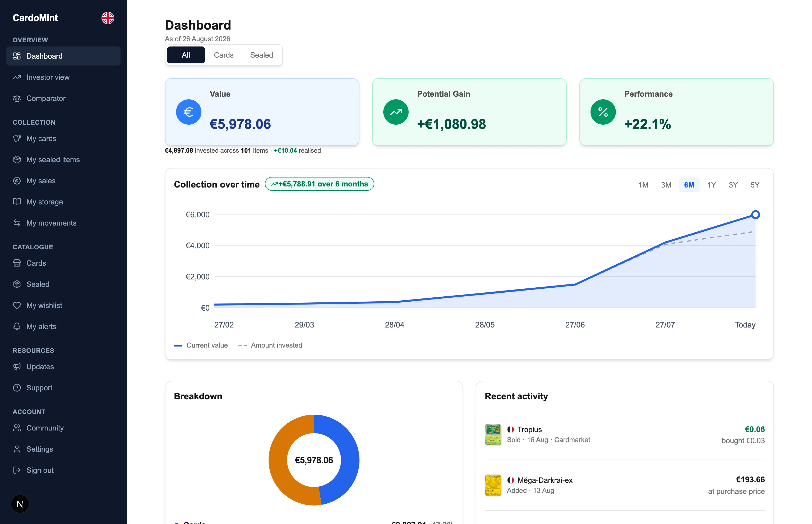Click the My wishlist heart icon

(x=17, y=305)
